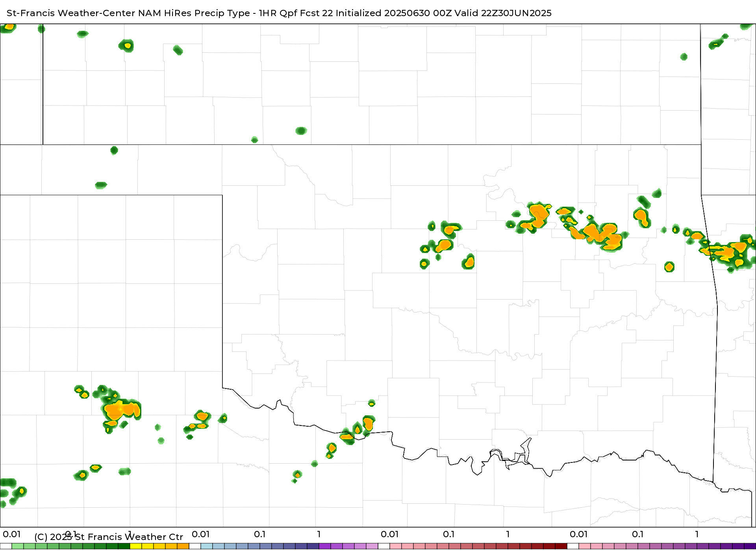The image size is (756, 551).
Task: Select the darkest navy blue legend swatch
Action: tap(313, 546)
